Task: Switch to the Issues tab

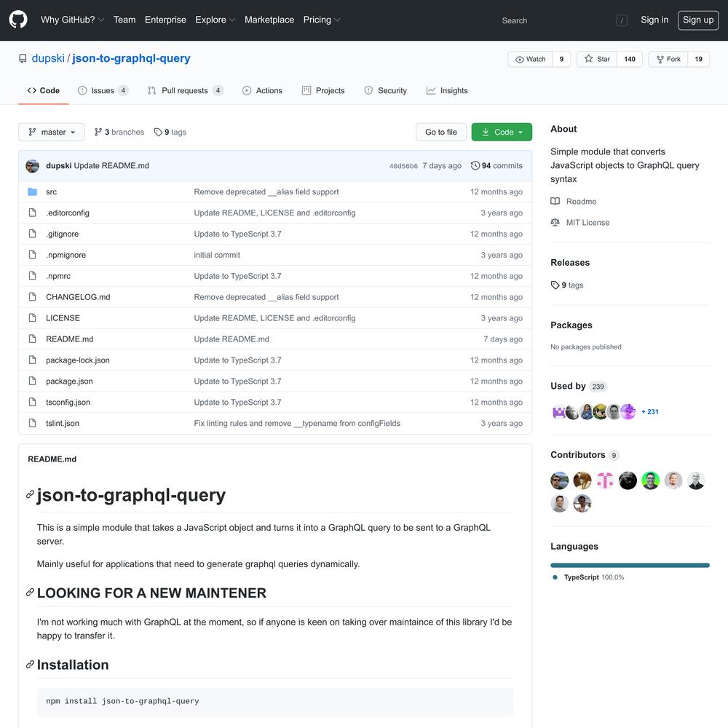Action: (103, 90)
